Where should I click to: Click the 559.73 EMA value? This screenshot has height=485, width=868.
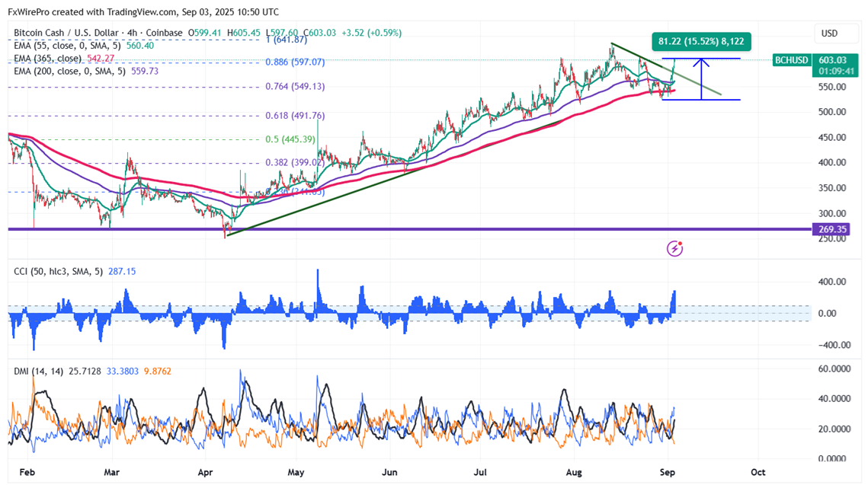[145, 71]
